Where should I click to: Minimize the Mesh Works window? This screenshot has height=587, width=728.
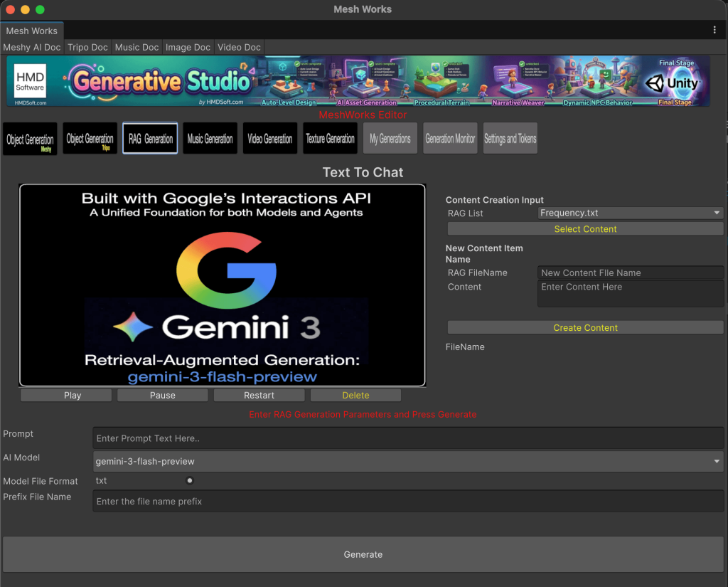[25, 9]
